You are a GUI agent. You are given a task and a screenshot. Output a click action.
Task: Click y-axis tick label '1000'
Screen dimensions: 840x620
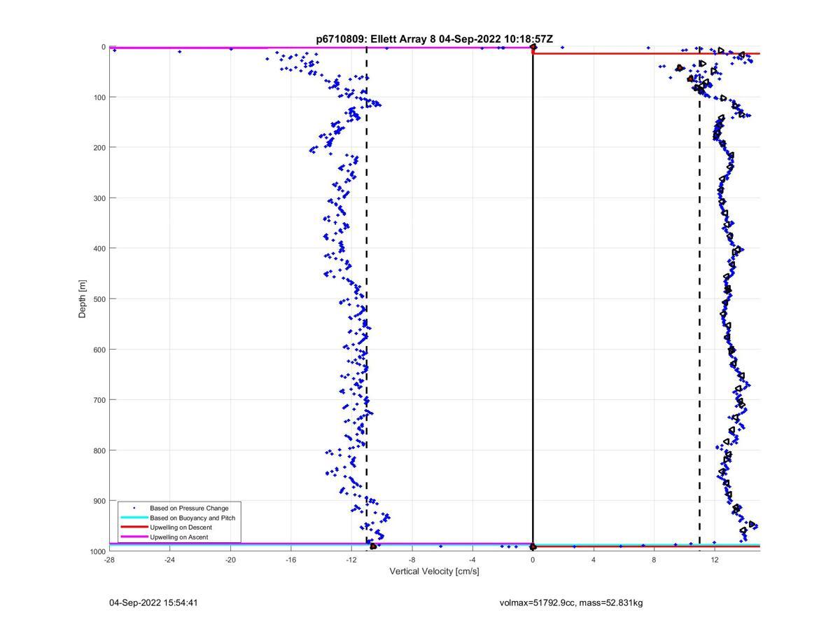tap(97, 551)
